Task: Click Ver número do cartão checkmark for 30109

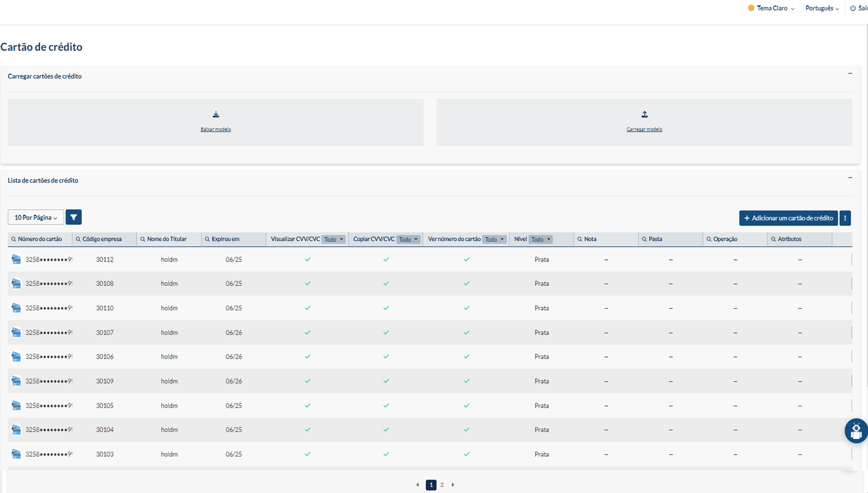Action: [467, 381]
